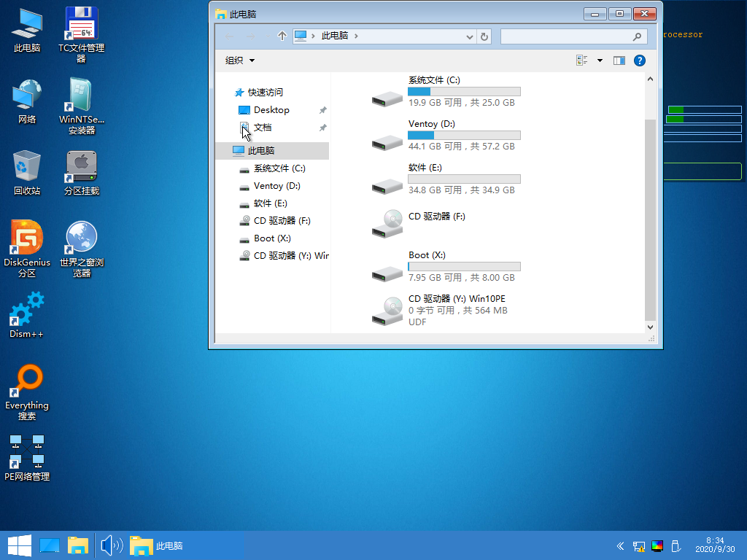Launch WinNTSetup installer shortcut
This screenshot has width=747, height=560.
click(x=81, y=96)
